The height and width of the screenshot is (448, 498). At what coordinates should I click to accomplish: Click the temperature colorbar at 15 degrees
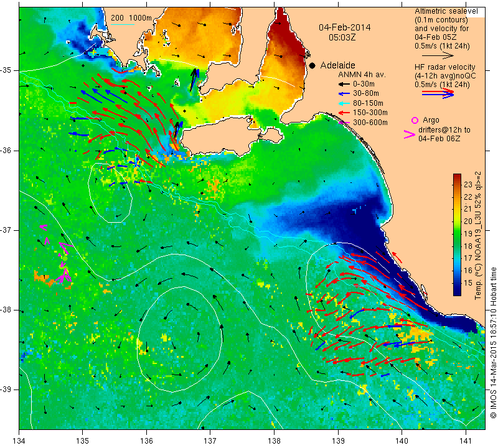coord(457,283)
